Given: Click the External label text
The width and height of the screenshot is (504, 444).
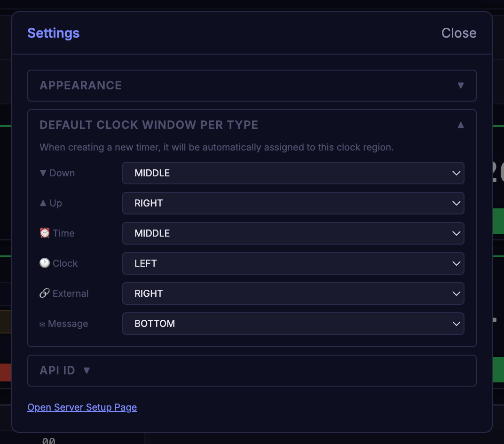Looking at the screenshot, I should (x=71, y=293).
